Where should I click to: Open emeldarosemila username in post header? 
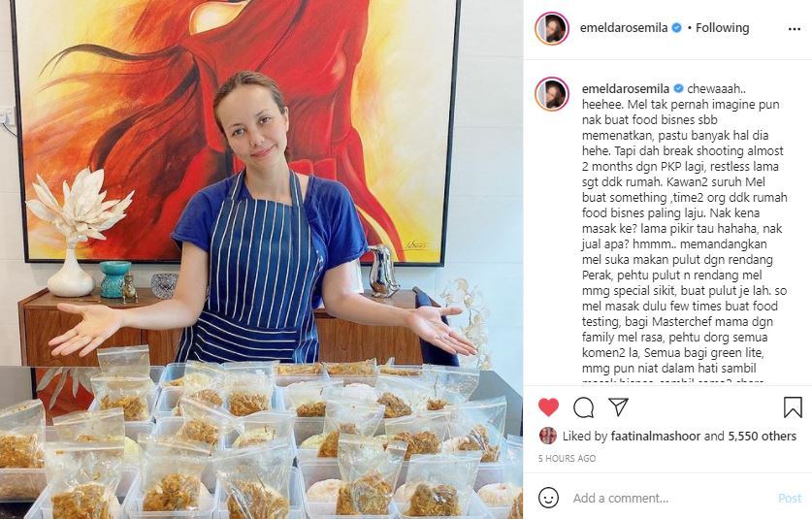point(624,28)
